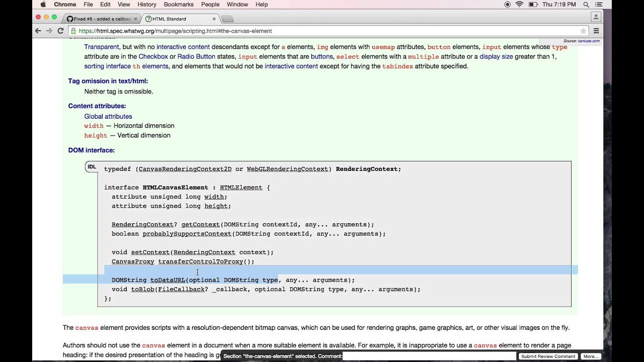This screenshot has width=644, height=362.
Task: Click the width content attribute link
Action: tap(94, 126)
